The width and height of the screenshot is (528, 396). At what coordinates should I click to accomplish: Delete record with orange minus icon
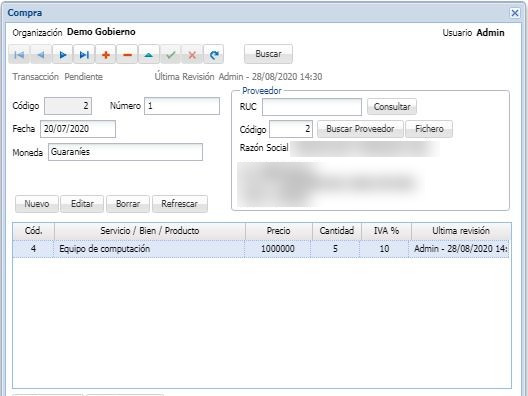pos(127,55)
